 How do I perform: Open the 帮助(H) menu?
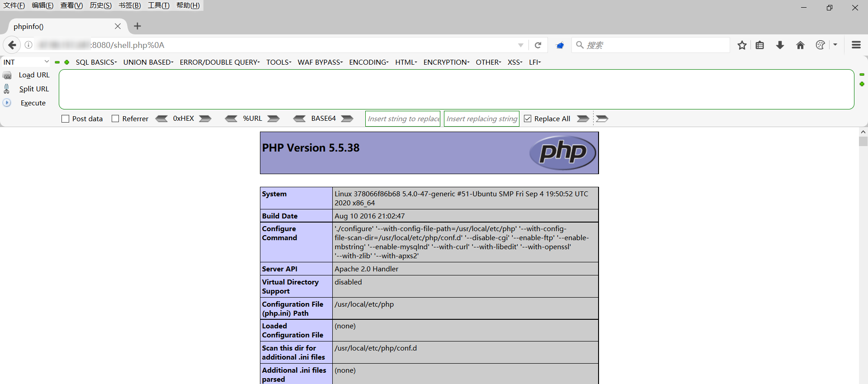pos(188,5)
